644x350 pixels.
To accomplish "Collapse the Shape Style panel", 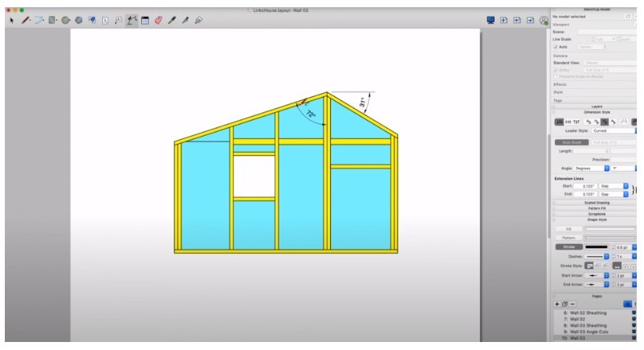I will (597, 220).
